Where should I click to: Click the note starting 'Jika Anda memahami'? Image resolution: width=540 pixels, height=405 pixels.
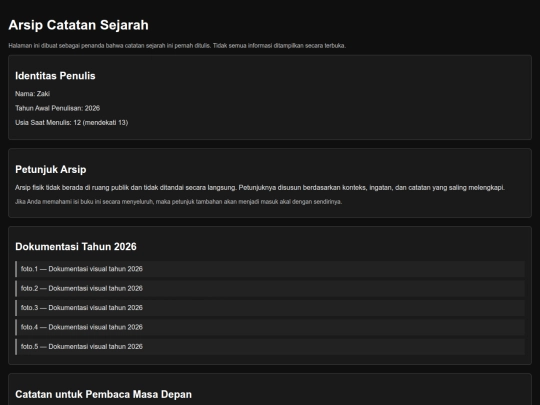[x=178, y=202]
